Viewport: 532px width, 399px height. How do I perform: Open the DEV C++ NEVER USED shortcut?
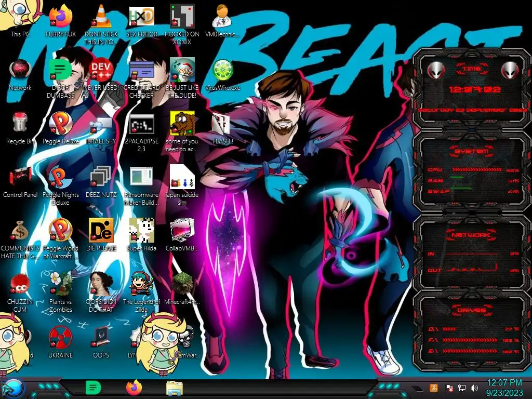pyautogui.click(x=101, y=75)
